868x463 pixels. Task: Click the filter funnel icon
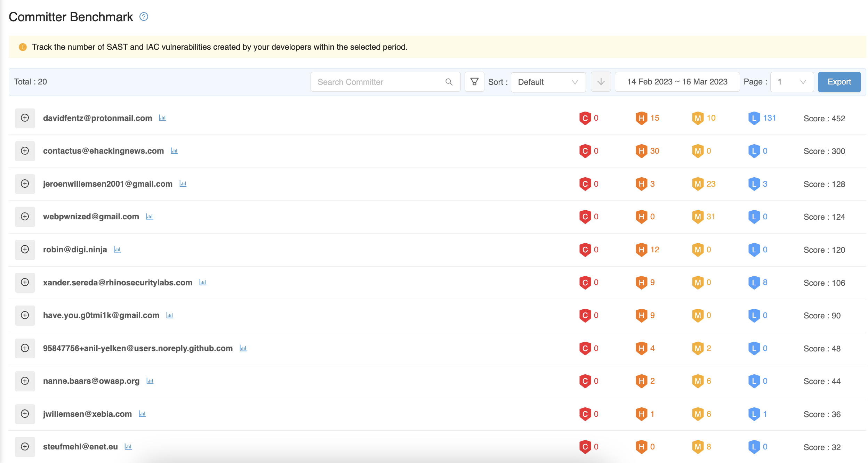474,82
